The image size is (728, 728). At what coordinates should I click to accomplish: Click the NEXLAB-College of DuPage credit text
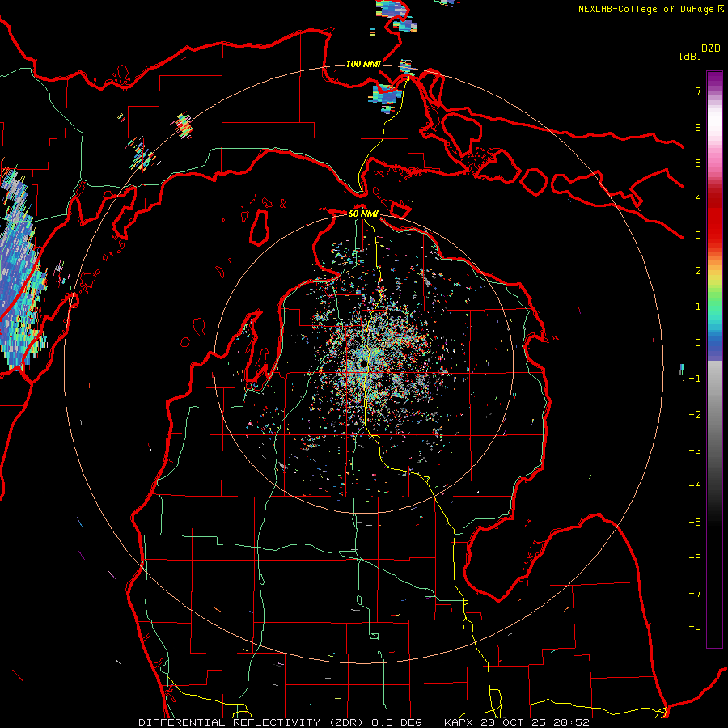[x=646, y=9]
